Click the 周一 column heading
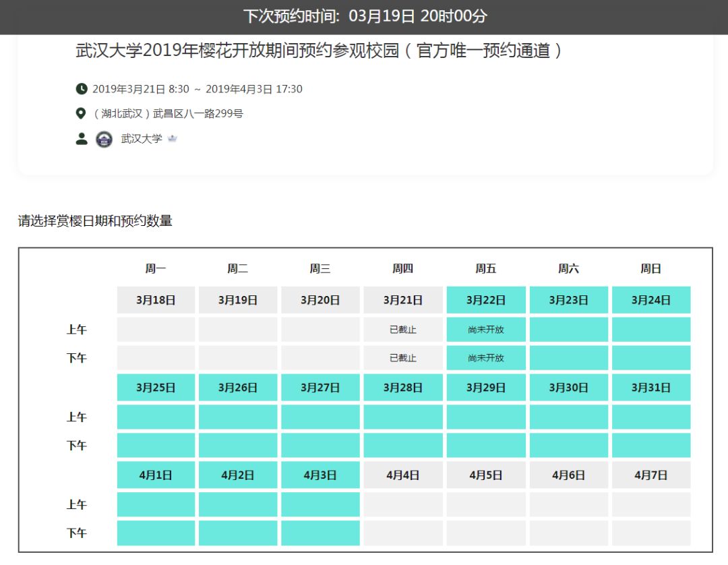 point(156,268)
